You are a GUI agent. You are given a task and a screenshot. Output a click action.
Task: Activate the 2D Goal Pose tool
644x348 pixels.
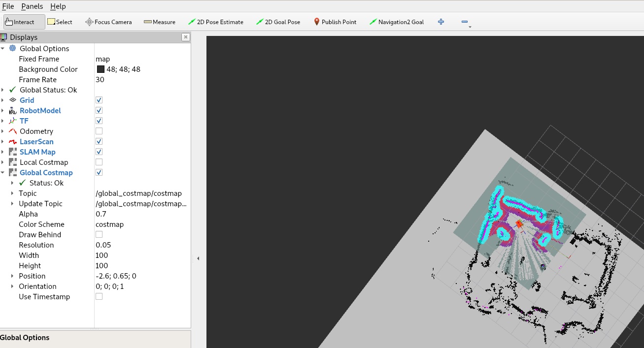click(x=278, y=22)
